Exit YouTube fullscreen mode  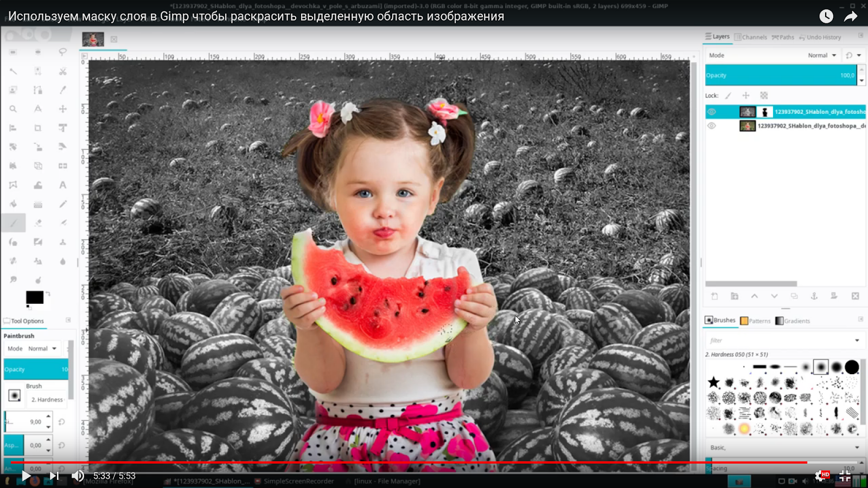tap(845, 476)
